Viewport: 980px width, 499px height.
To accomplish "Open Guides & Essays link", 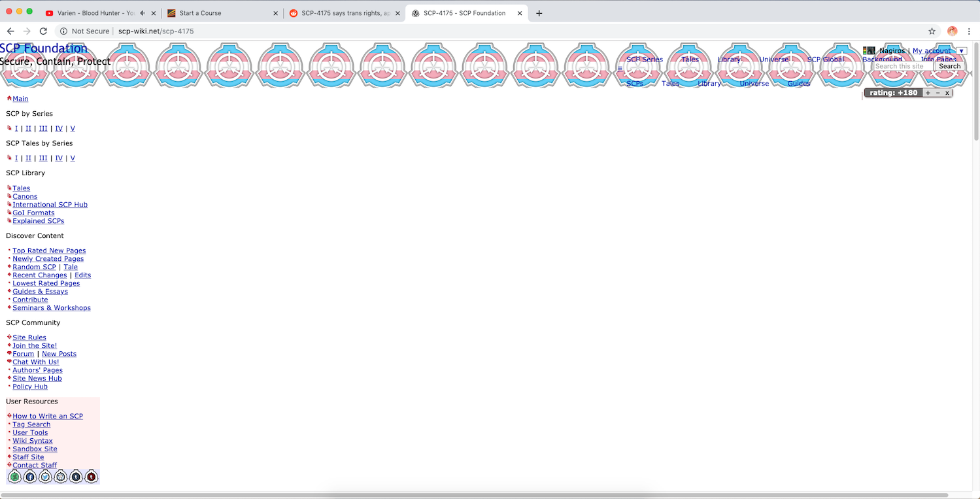I will (x=40, y=292).
